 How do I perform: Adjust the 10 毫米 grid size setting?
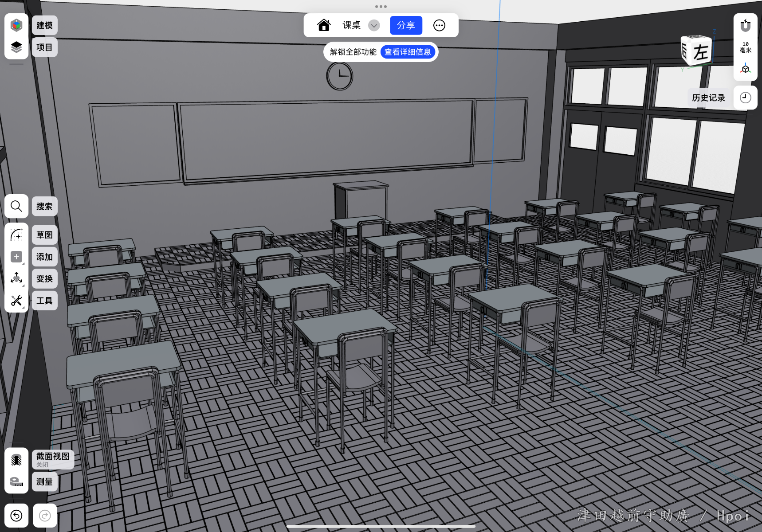745,47
